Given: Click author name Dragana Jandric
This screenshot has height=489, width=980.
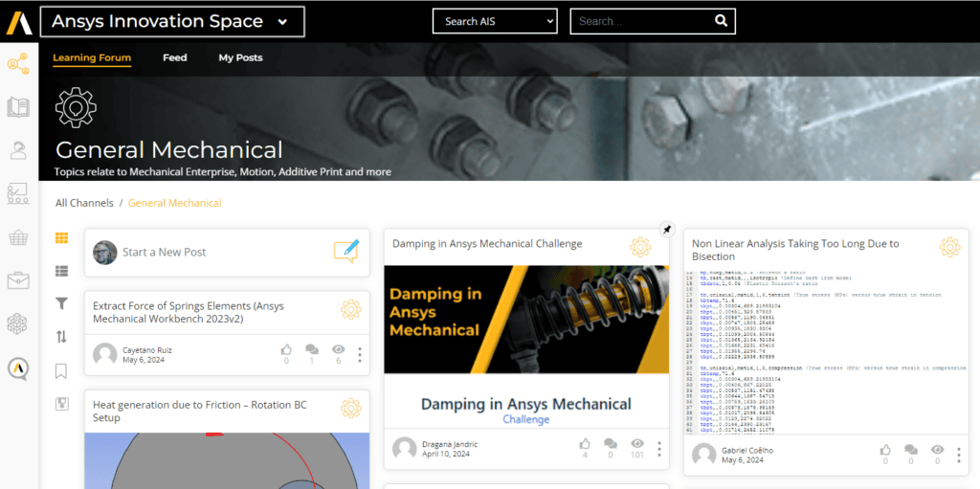Looking at the screenshot, I should click(449, 444).
